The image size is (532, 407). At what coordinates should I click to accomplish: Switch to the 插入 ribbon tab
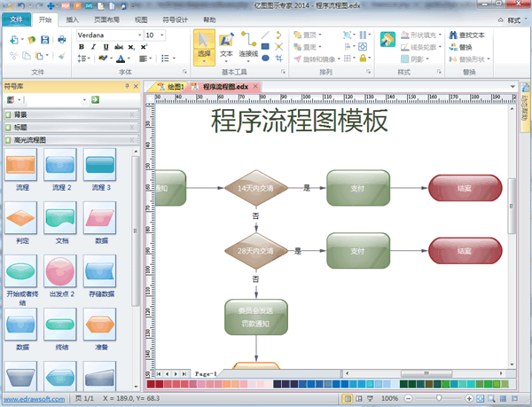coord(73,20)
